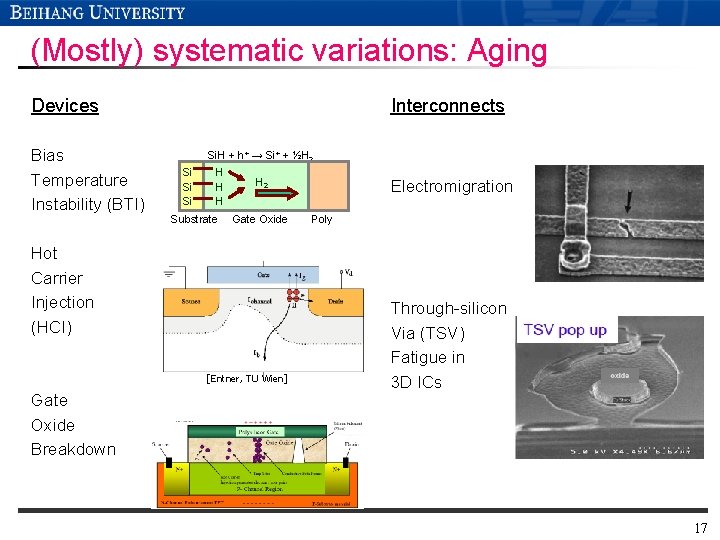The width and height of the screenshot is (720, 540).
Task: Click the SiH reaction equation above diagram
Action: point(260,155)
